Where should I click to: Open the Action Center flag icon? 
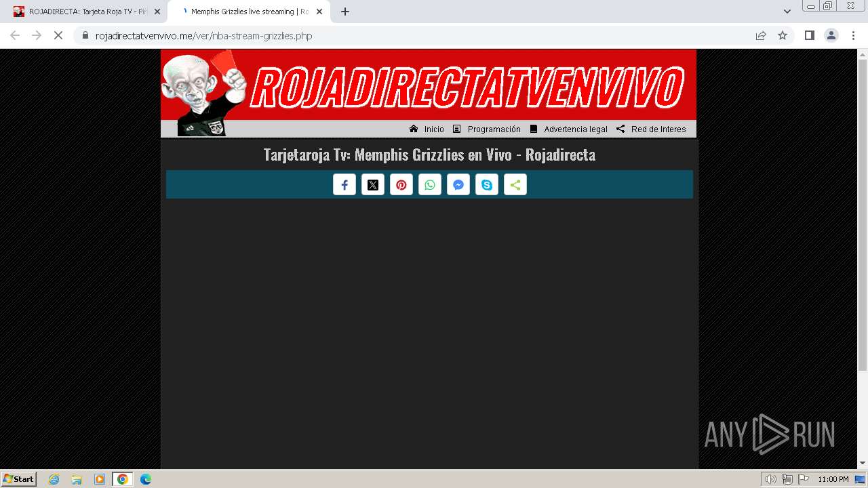[804, 479]
